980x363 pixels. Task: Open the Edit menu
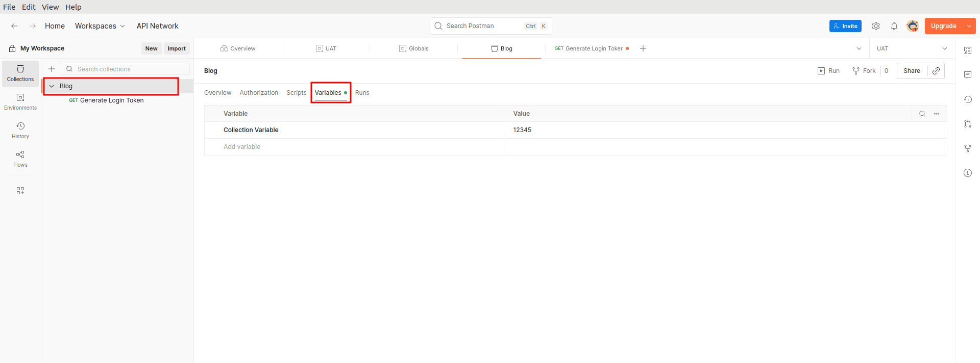(29, 7)
